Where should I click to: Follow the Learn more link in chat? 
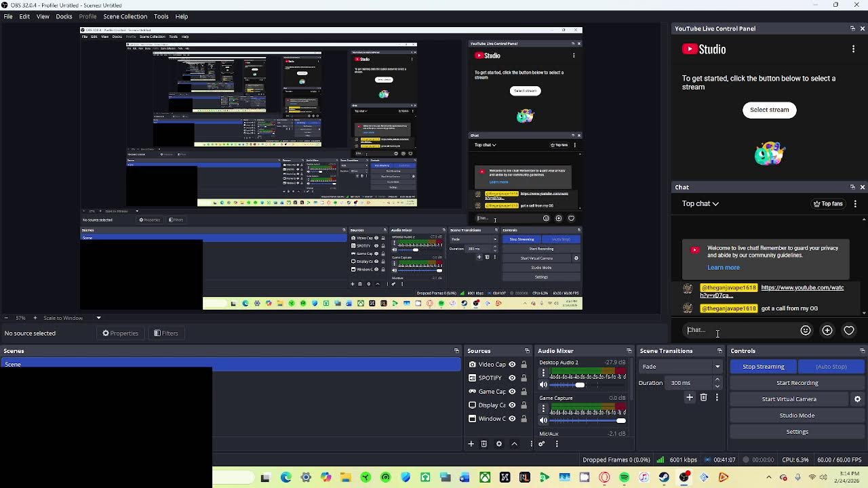click(724, 268)
